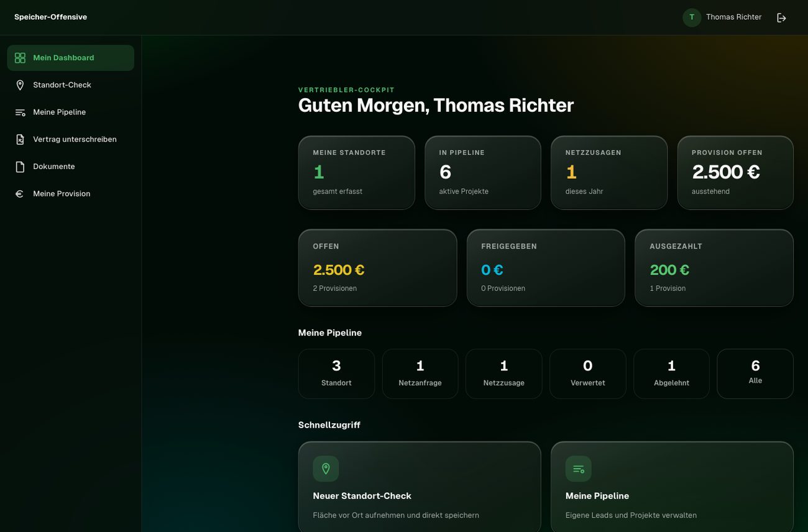Click the Mein Dashboard grid icon
808x532 pixels.
[20, 58]
